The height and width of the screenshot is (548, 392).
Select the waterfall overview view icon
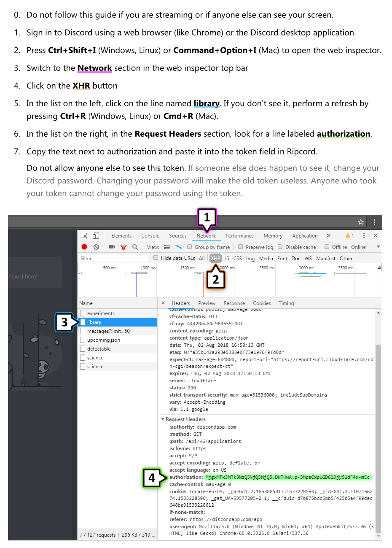pos(179,247)
